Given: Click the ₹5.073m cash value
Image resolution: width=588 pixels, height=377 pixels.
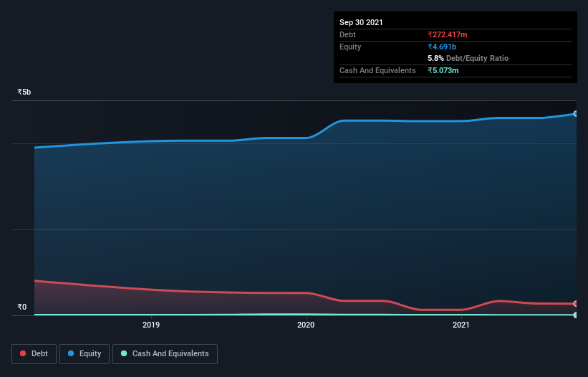Looking at the screenshot, I should [x=443, y=70].
